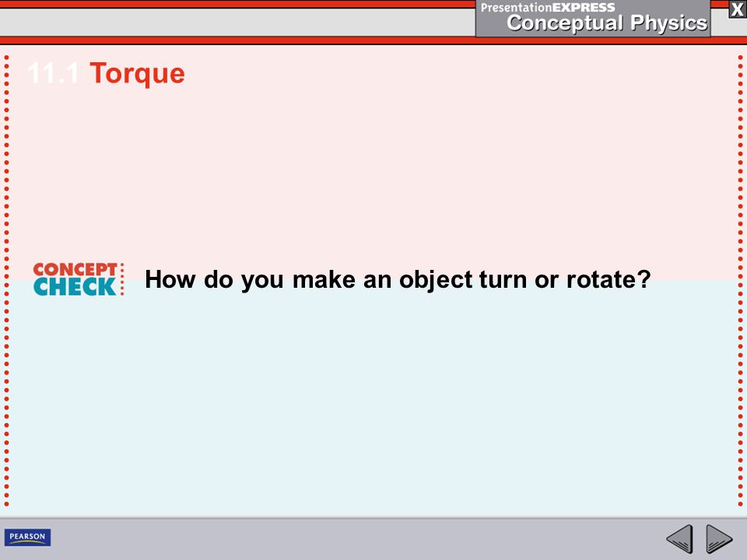Click the Concept Check logo
Viewport: 747px width, 560px height.
coord(78,279)
